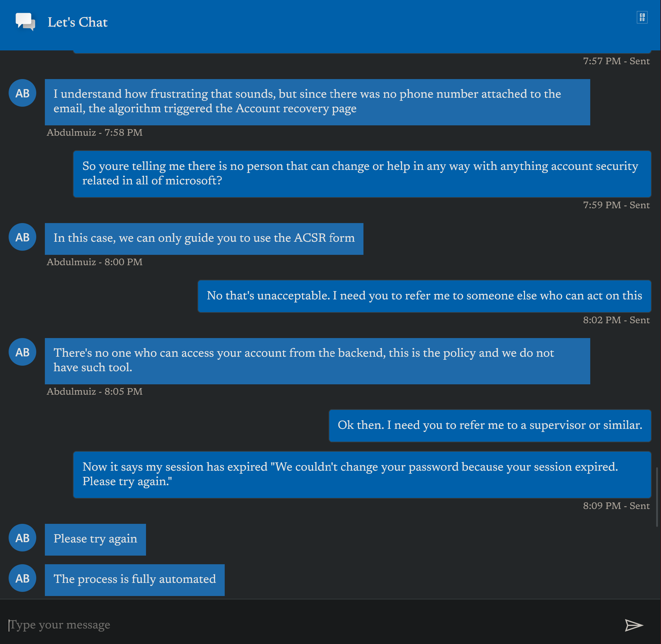This screenshot has width=661, height=644.
Task: Click the sent message asking about account security
Action: point(362,174)
